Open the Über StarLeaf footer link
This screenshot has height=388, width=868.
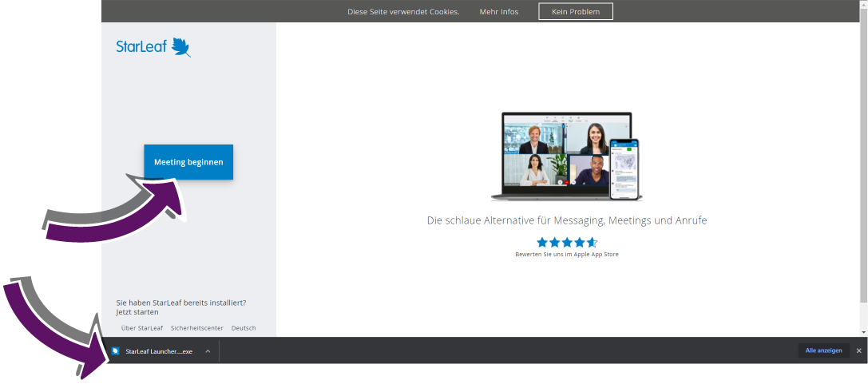(142, 328)
